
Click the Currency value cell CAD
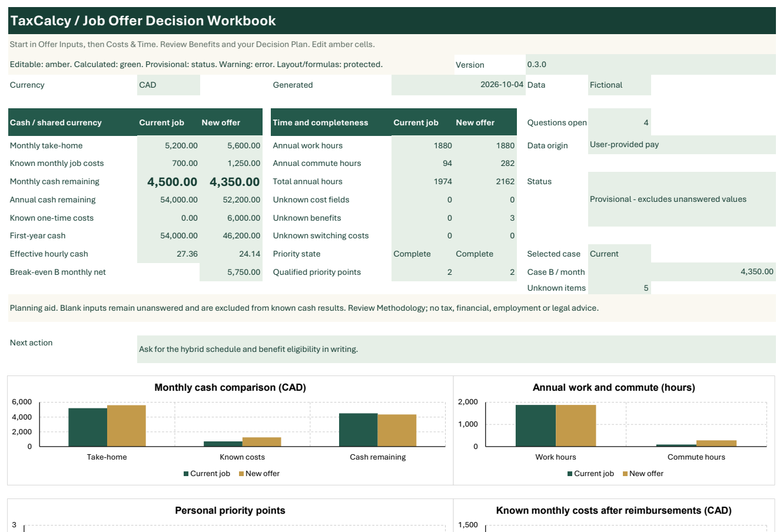coord(168,85)
